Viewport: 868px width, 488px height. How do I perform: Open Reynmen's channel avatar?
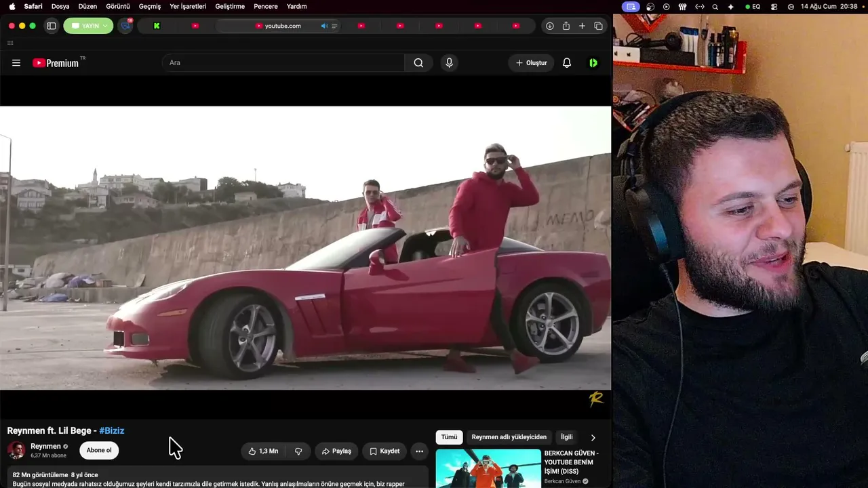tap(16, 451)
